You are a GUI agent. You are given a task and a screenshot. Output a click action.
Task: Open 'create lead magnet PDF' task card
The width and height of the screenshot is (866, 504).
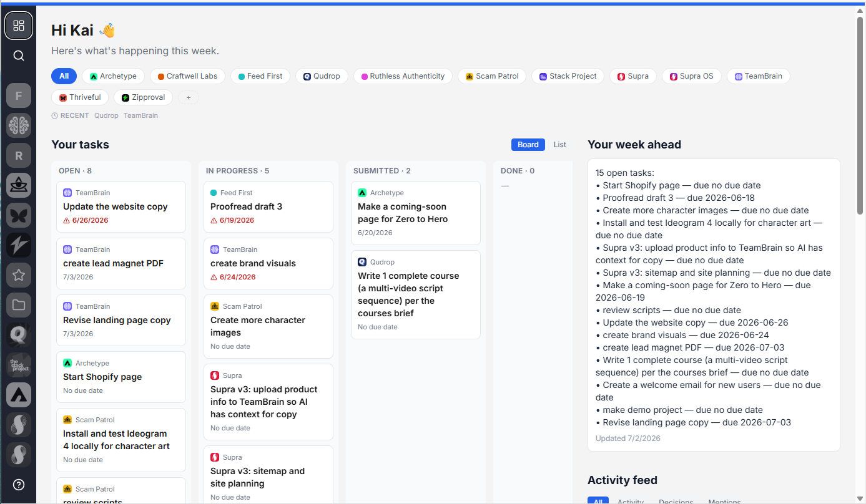(x=121, y=263)
